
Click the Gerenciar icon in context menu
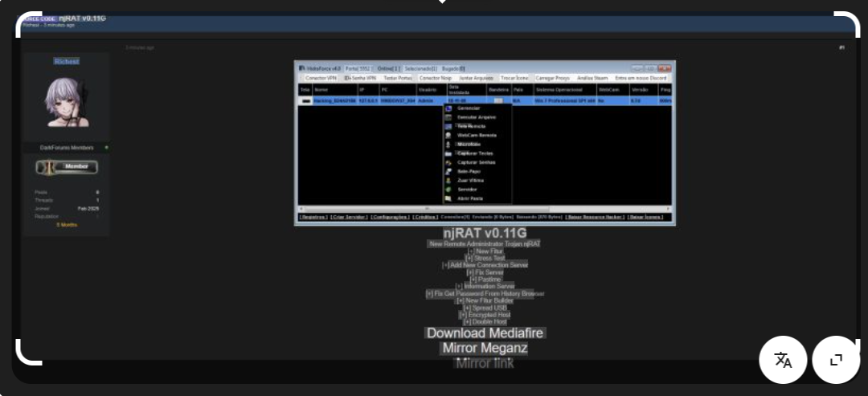point(448,108)
